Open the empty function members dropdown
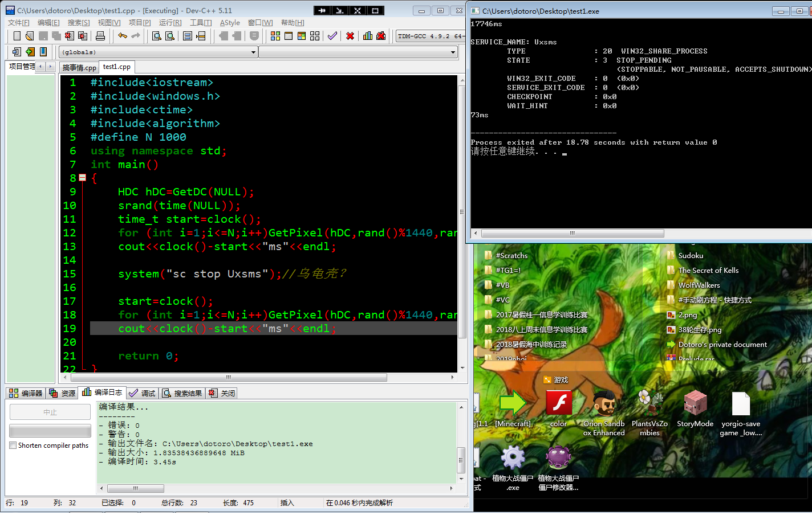The image size is (812, 515). pos(358,52)
